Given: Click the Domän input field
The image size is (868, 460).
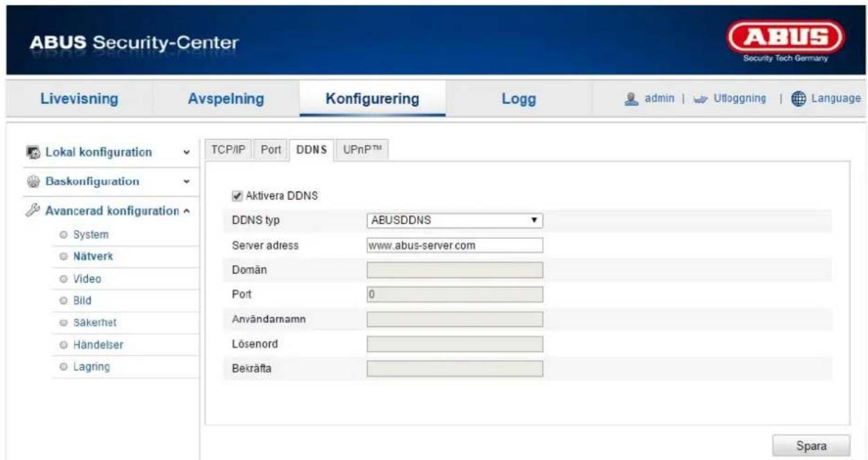Looking at the screenshot, I should point(454,270).
